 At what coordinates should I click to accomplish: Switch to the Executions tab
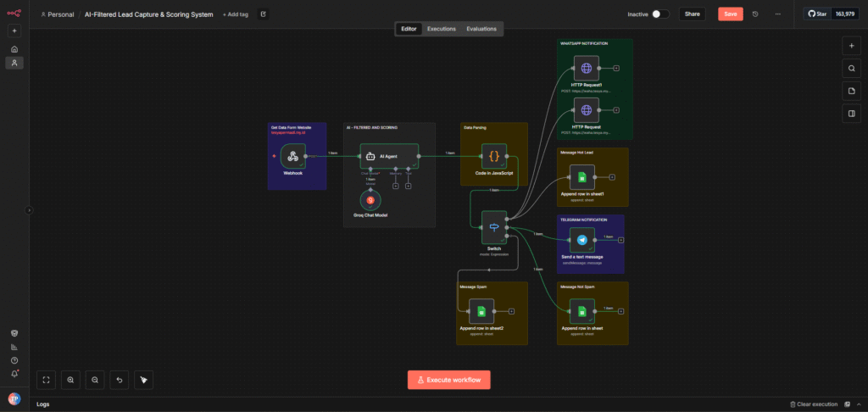[x=441, y=29]
